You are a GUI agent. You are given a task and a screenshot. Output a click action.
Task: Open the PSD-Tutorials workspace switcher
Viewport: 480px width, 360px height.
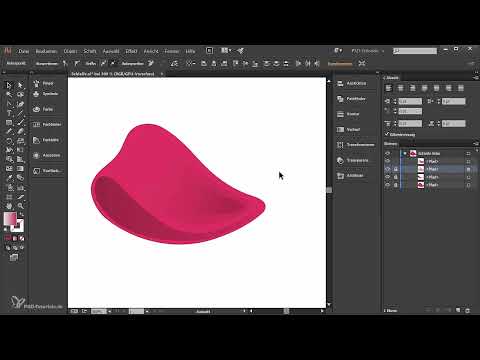point(368,51)
